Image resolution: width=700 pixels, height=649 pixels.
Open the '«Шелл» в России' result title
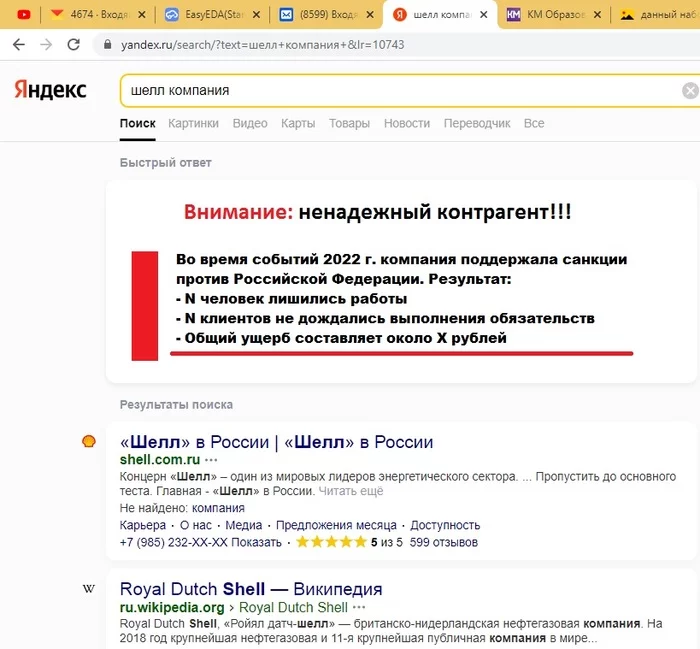276,442
